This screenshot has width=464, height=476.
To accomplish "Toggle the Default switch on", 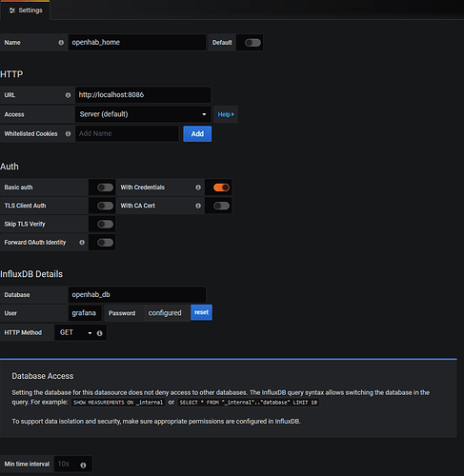I will point(252,43).
